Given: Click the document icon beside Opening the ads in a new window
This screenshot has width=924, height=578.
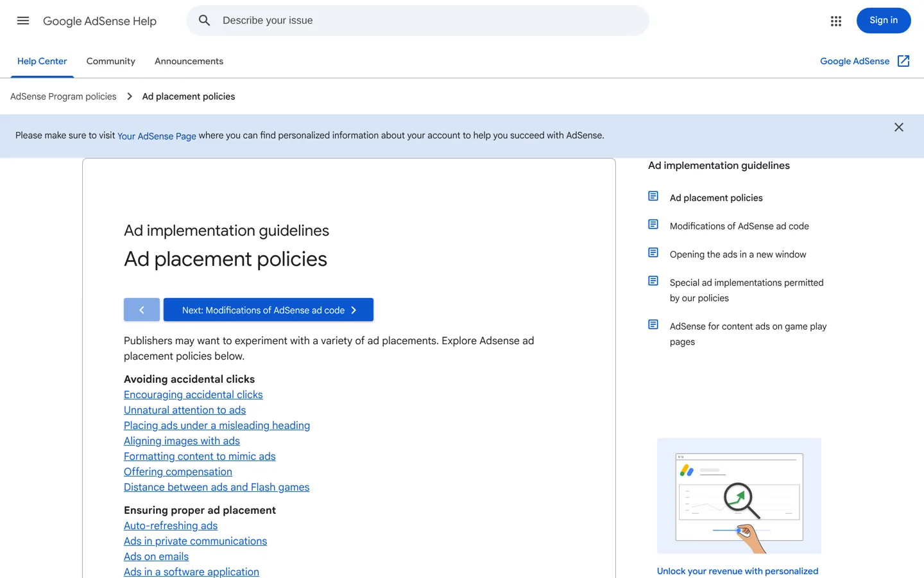Looking at the screenshot, I should point(653,252).
